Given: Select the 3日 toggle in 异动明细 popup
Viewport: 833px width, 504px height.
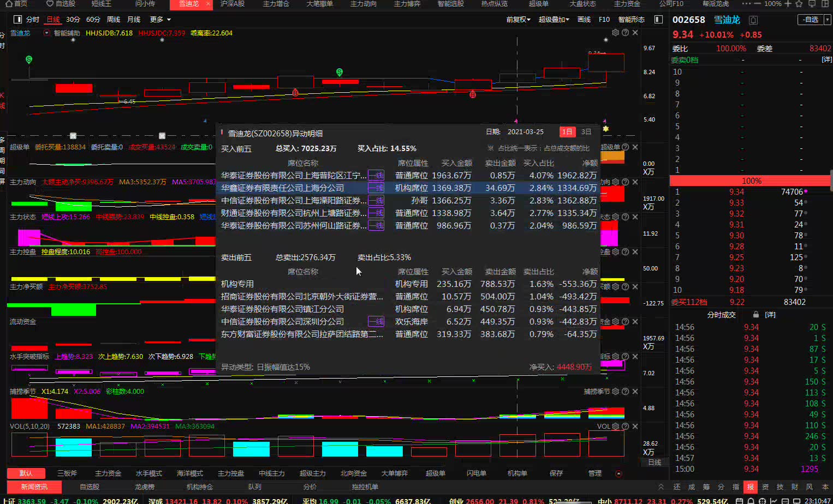Looking at the screenshot, I should tap(586, 132).
